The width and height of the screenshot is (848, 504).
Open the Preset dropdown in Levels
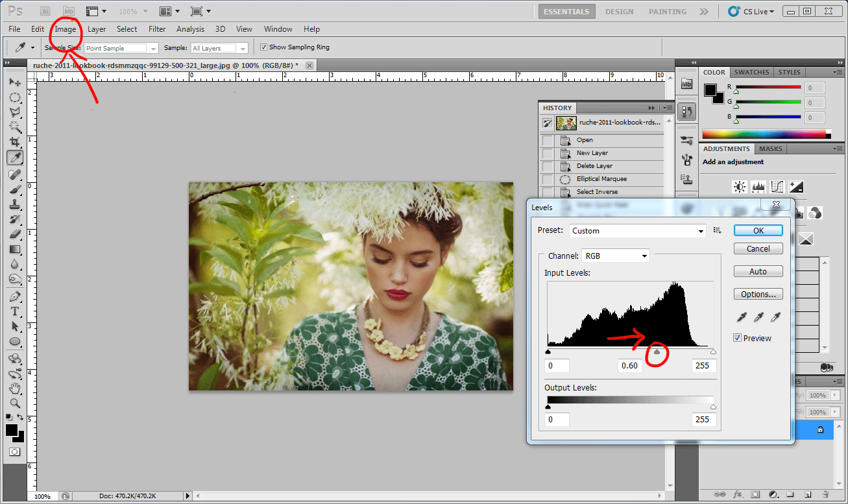pyautogui.click(x=637, y=231)
